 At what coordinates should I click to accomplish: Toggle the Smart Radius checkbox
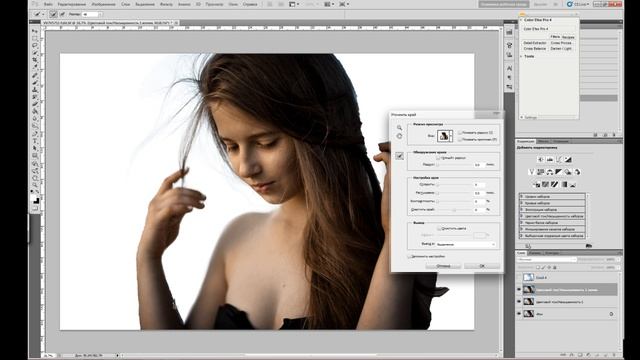point(438,158)
